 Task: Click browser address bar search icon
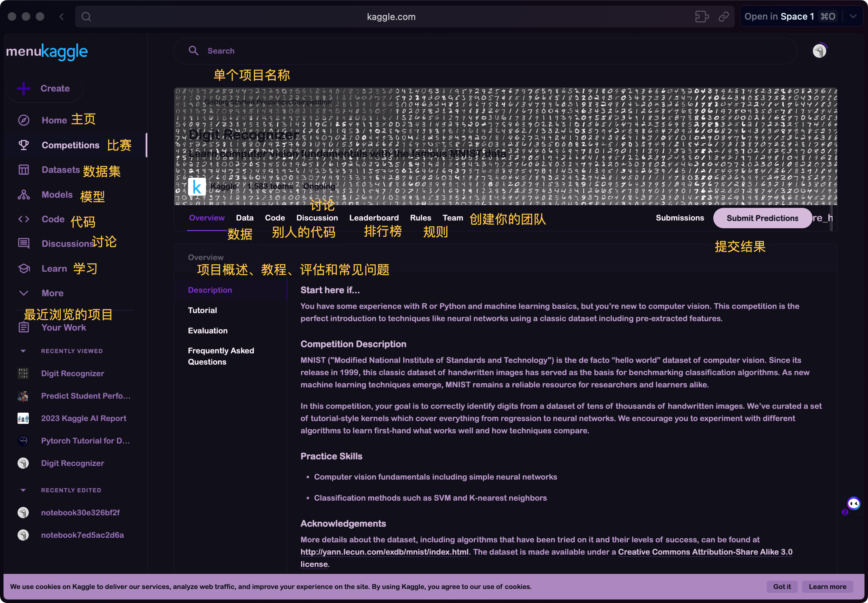(x=86, y=16)
